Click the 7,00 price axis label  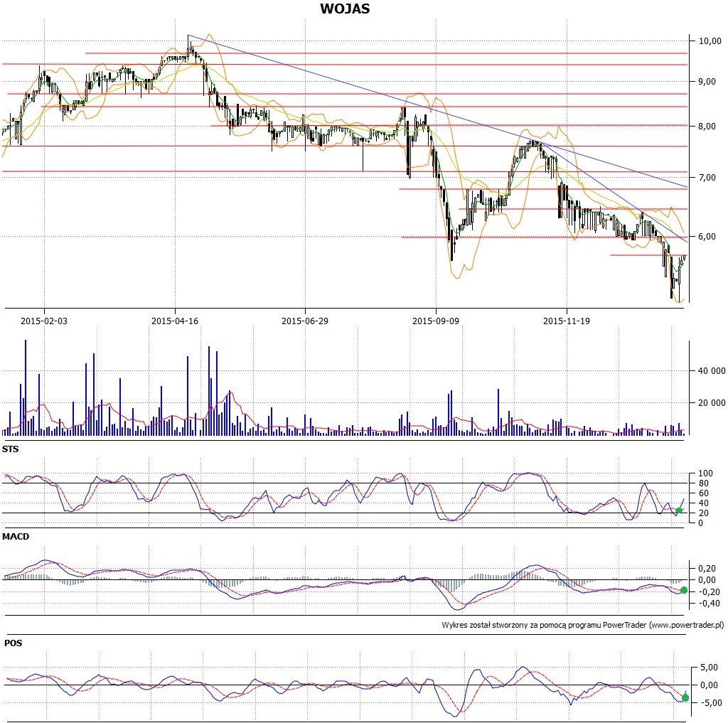707,178
